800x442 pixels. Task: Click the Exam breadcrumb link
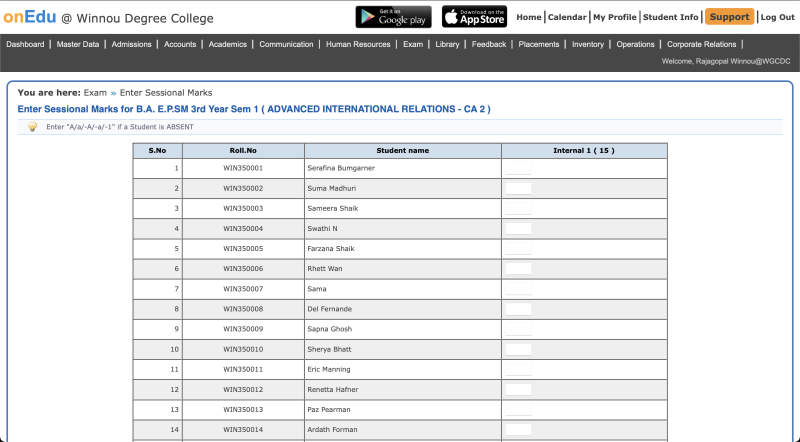95,92
